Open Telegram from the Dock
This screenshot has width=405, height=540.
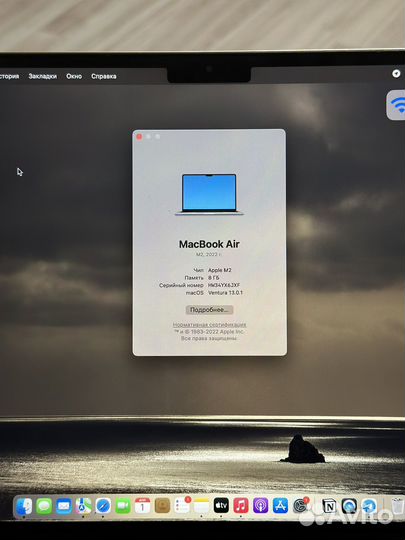click(x=369, y=506)
